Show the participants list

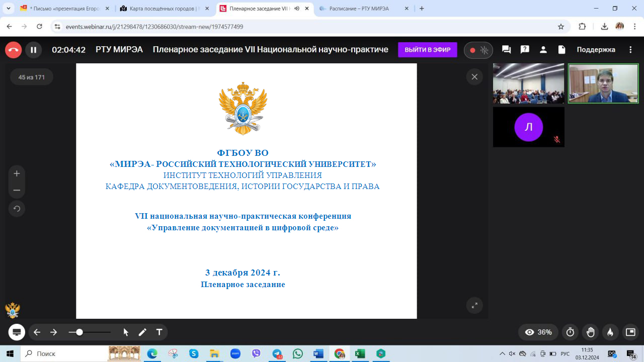[543, 50]
